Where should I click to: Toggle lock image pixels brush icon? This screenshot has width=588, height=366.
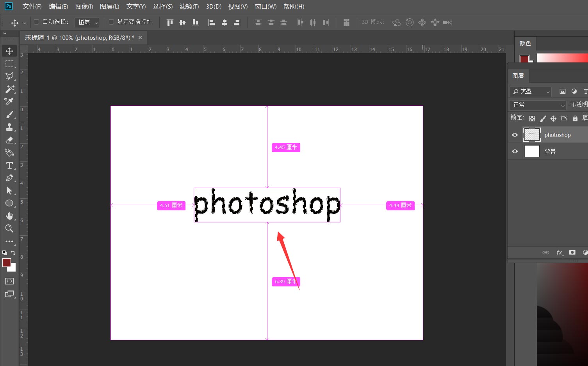(543, 118)
